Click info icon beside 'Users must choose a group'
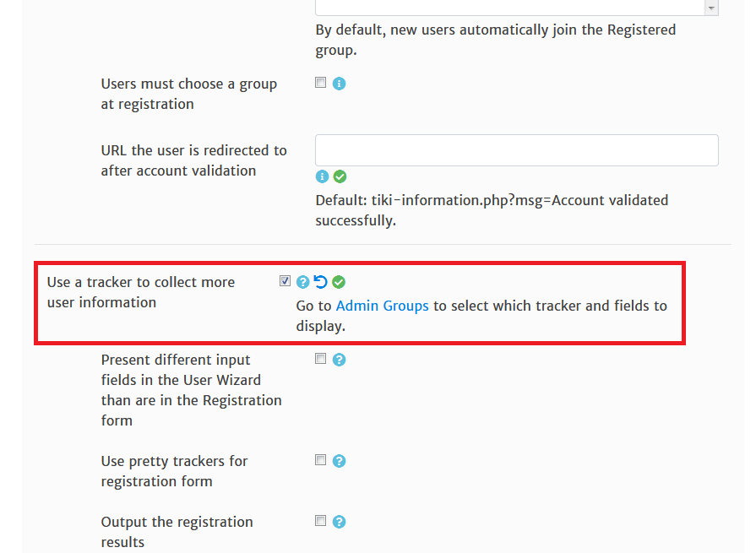Viewport: 756px width, 553px height. click(339, 84)
